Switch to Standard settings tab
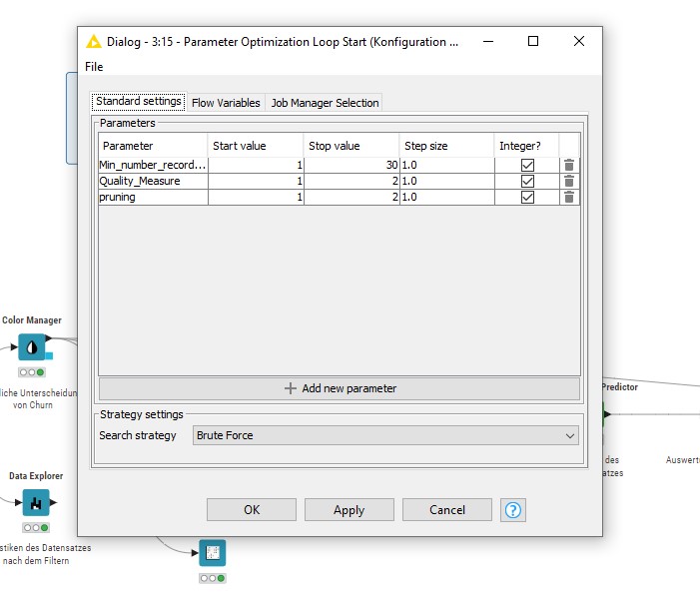Screen dimensions: 700x592 (139, 102)
